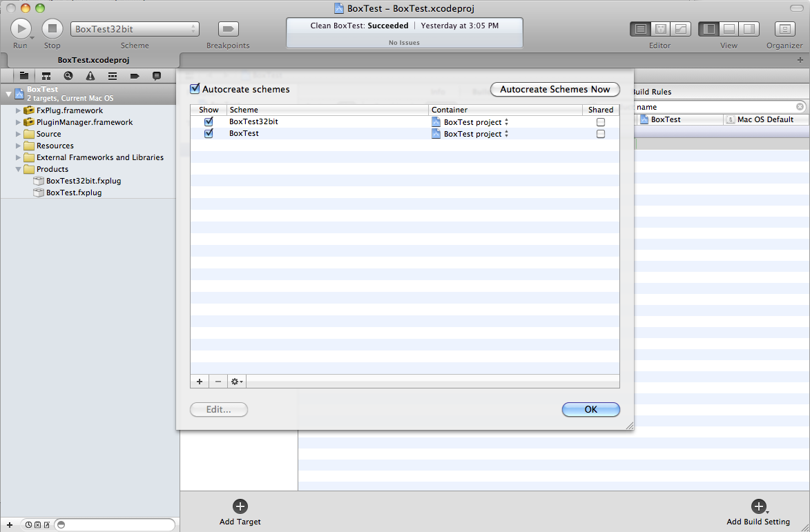Select the BoxTest.xcodeproj tab
The image size is (810, 532).
pyautogui.click(x=90, y=60)
